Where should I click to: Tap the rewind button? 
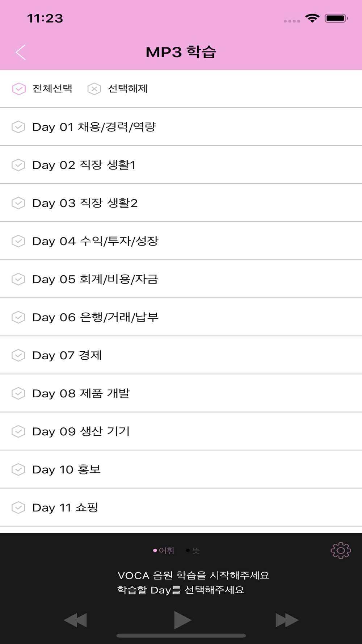(75, 620)
